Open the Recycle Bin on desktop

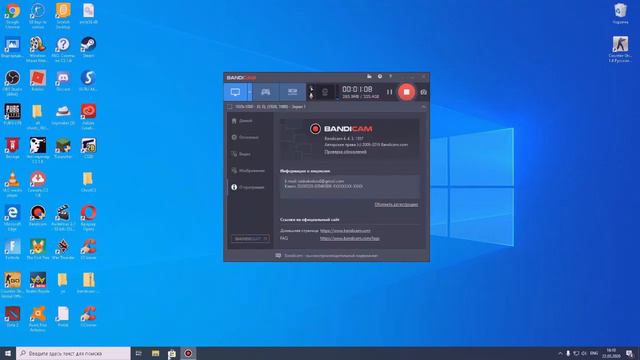(x=620, y=13)
